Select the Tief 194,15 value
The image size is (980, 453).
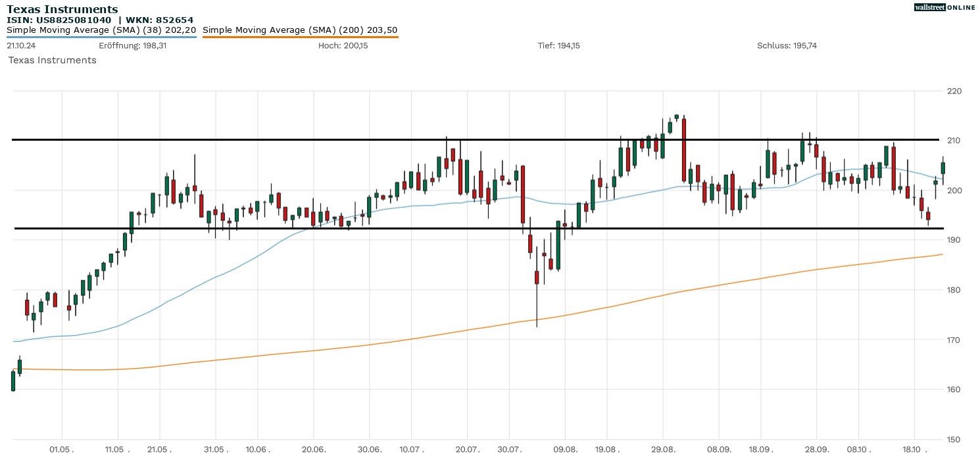[x=558, y=45]
